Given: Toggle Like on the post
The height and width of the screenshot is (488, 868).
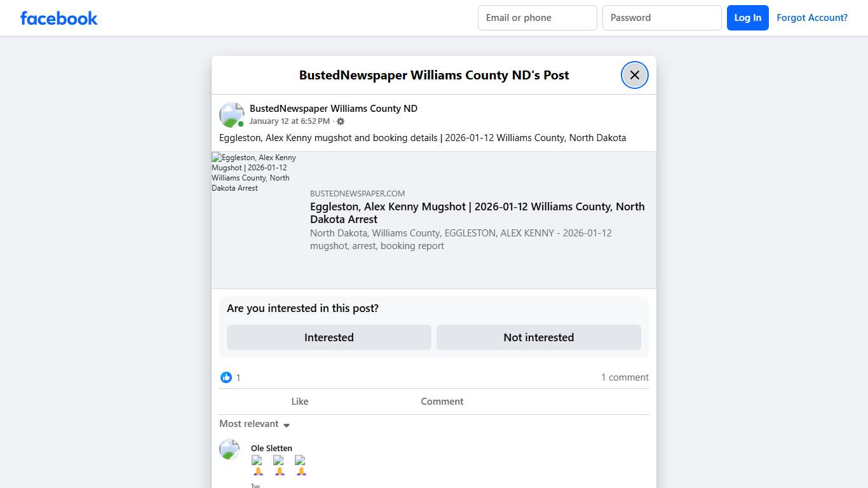Looking at the screenshot, I should (x=299, y=401).
